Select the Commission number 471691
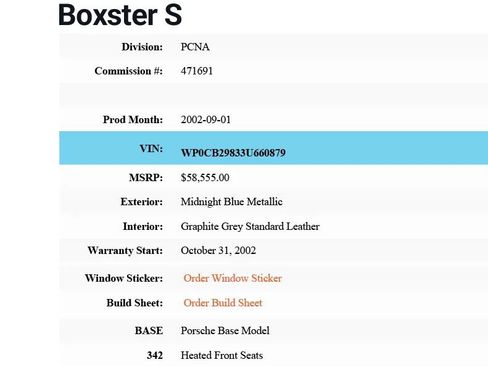The width and height of the screenshot is (488, 366). click(x=197, y=71)
